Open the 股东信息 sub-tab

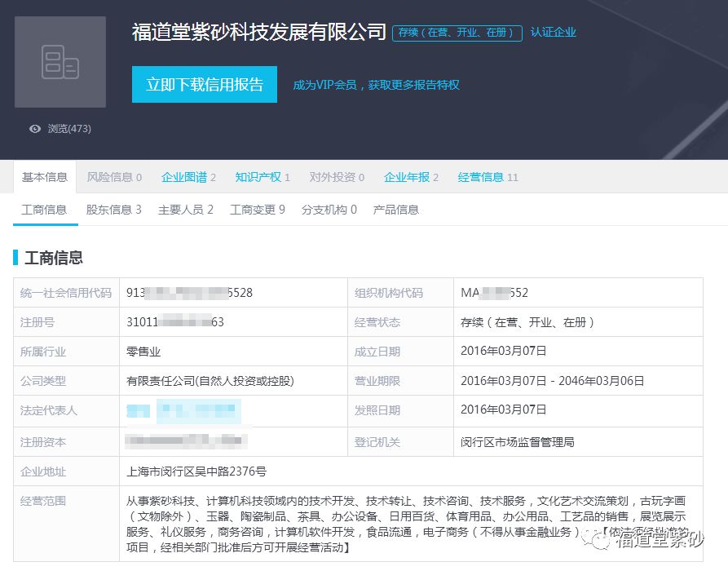(x=114, y=210)
